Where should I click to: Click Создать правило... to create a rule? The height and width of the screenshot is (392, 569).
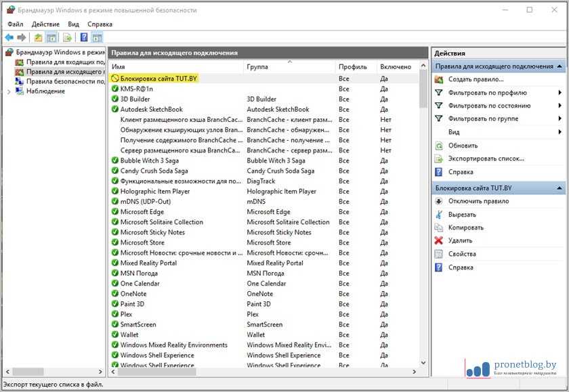[x=476, y=79]
